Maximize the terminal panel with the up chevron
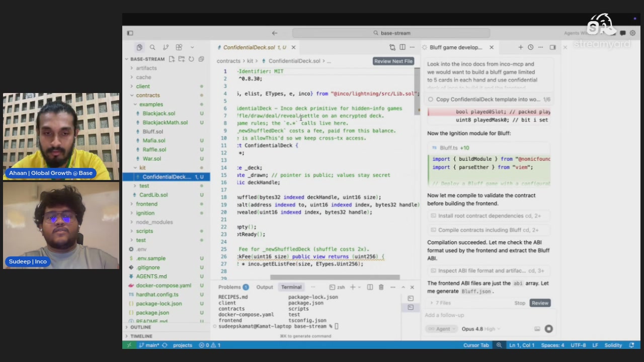Image resolution: width=644 pixels, height=362 pixels. [x=403, y=287]
